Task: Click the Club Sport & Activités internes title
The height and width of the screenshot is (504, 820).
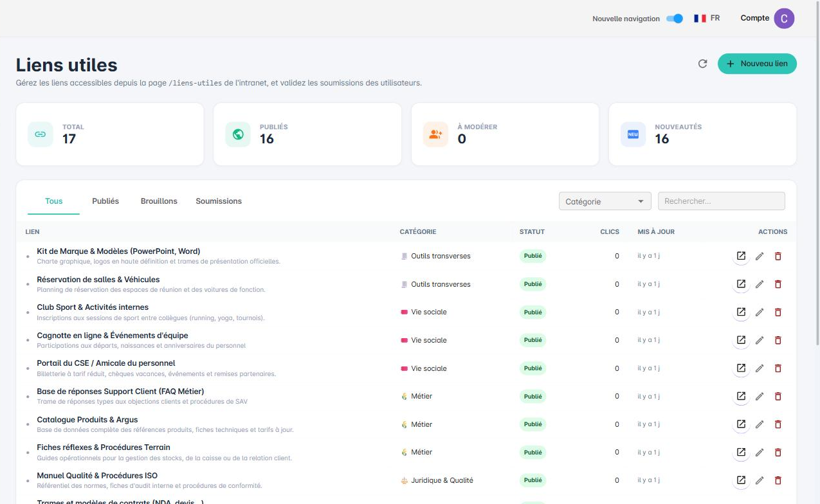Action: pyautogui.click(x=93, y=307)
